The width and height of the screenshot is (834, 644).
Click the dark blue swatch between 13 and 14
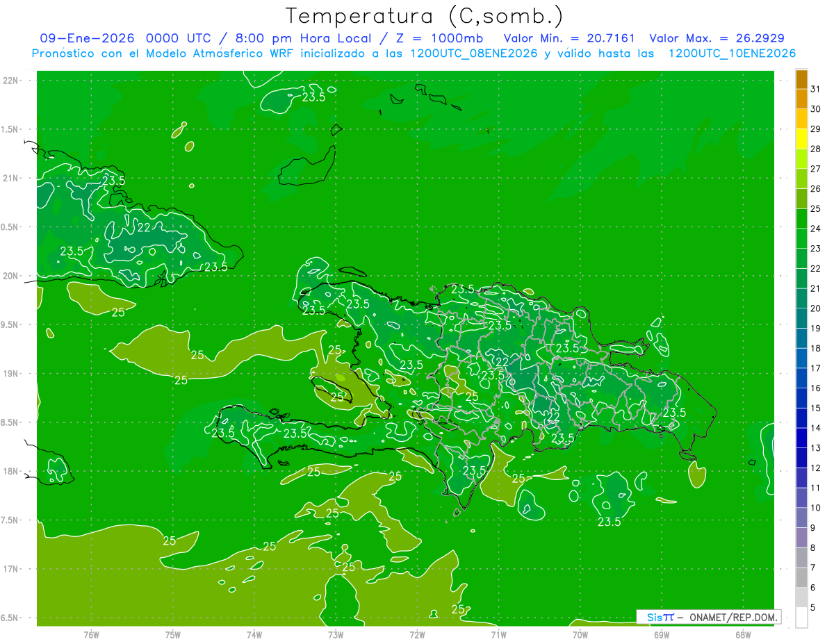click(x=801, y=438)
